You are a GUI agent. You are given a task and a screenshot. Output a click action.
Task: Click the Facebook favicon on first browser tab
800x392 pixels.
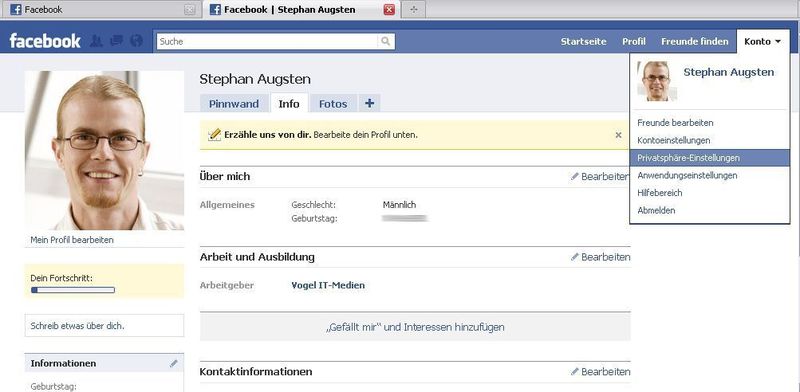click(x=16, y=9)
